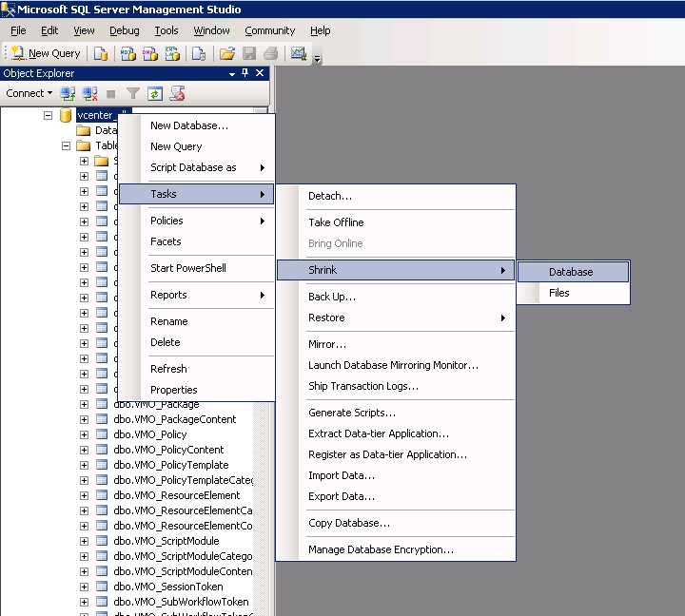Choose Script Database as submenu

(x=197, y=167)
